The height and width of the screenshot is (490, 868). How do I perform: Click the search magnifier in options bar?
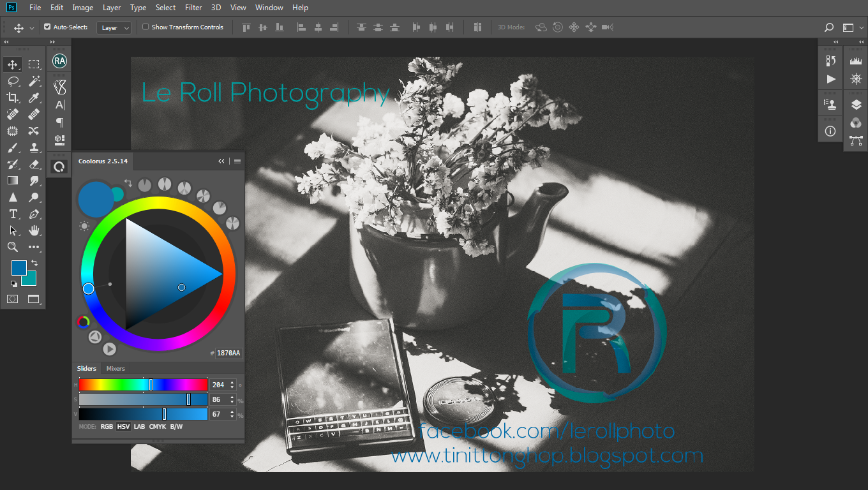click(x=829, y=27)
